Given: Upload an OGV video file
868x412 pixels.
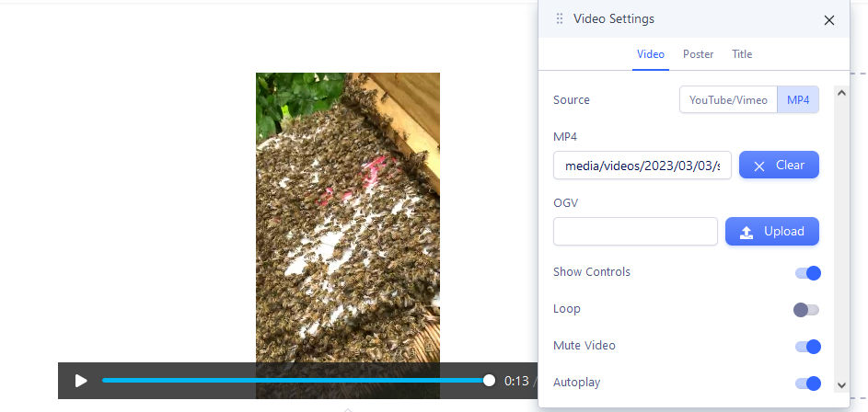Looking at the screenshot, I should (771, 232).
